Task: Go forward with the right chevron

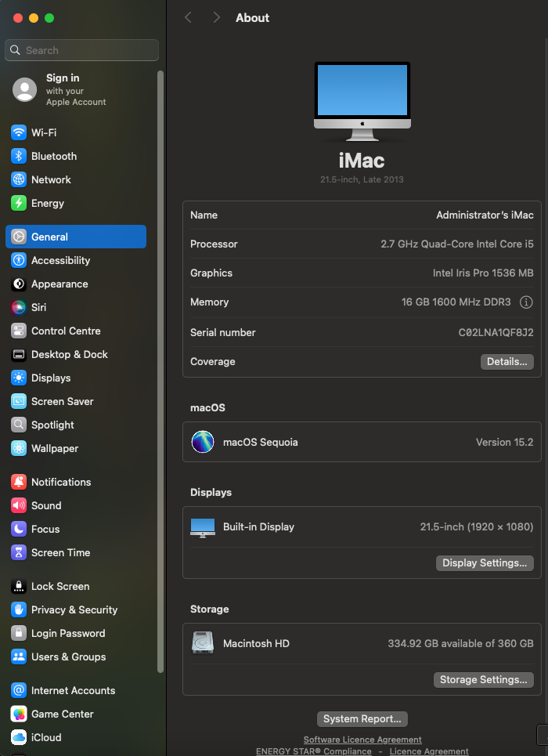Action: (216, 18)
